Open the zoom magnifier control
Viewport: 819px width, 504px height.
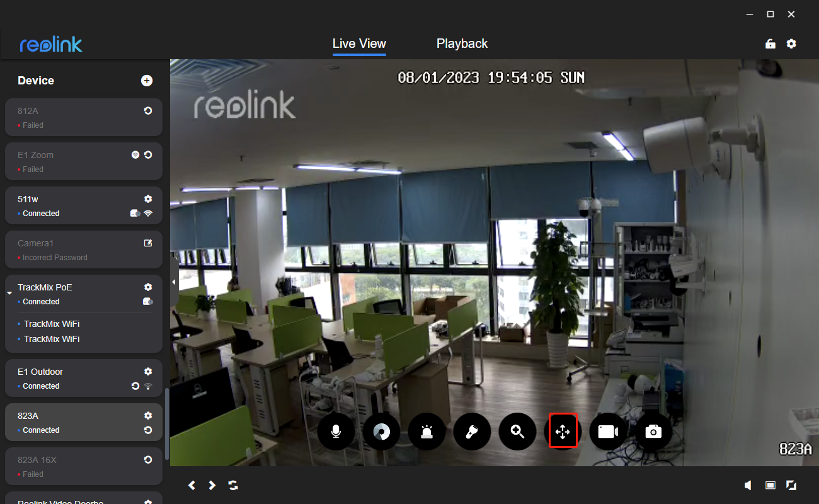[517, 432]
